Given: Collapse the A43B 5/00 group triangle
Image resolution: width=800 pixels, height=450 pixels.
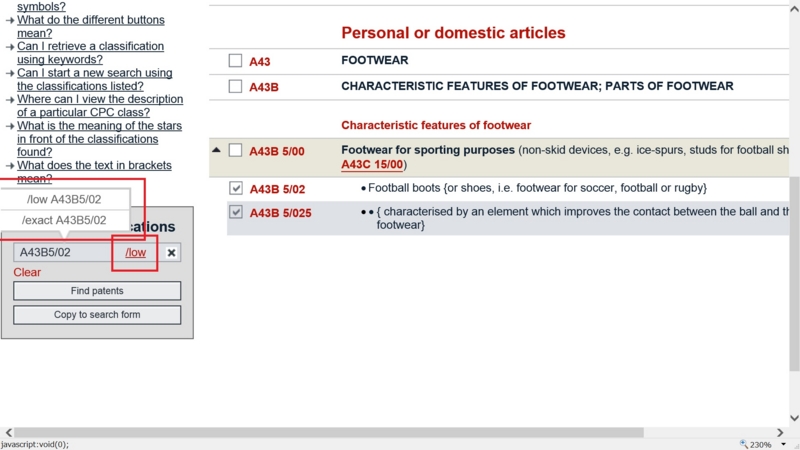Looking at the screenshot, I should [x=216, y=150].
